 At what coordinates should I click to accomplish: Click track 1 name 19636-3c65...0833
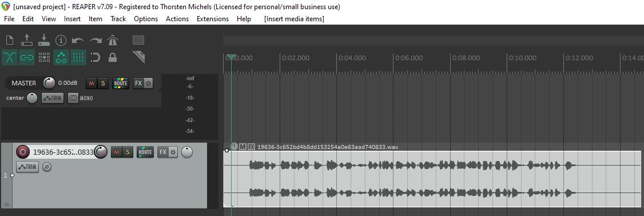63,152
